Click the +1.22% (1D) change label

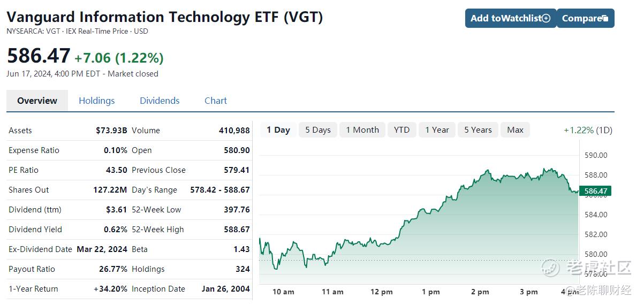tap(588, 130)
